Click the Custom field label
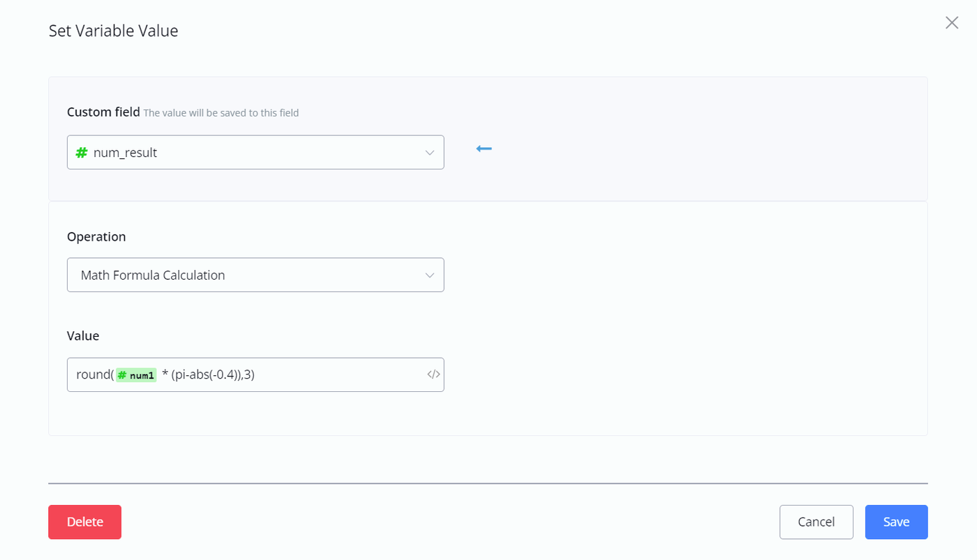This screenshot has width=977, height=560. point(103,112)
